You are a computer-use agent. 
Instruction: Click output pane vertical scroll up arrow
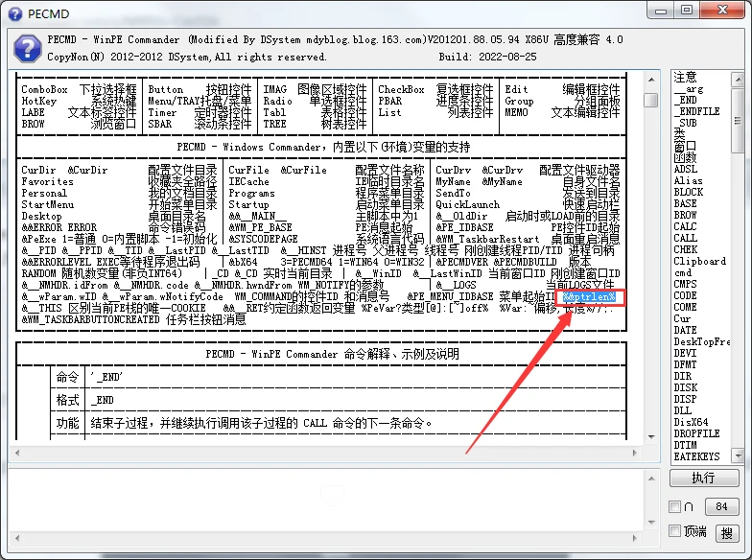(x=650, y=478)
